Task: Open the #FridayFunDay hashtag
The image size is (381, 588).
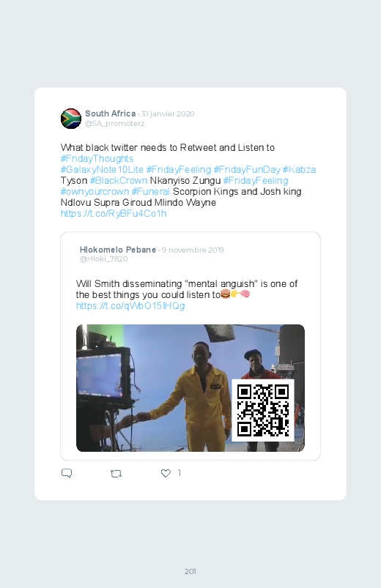Action: click(x=247, y=169)
